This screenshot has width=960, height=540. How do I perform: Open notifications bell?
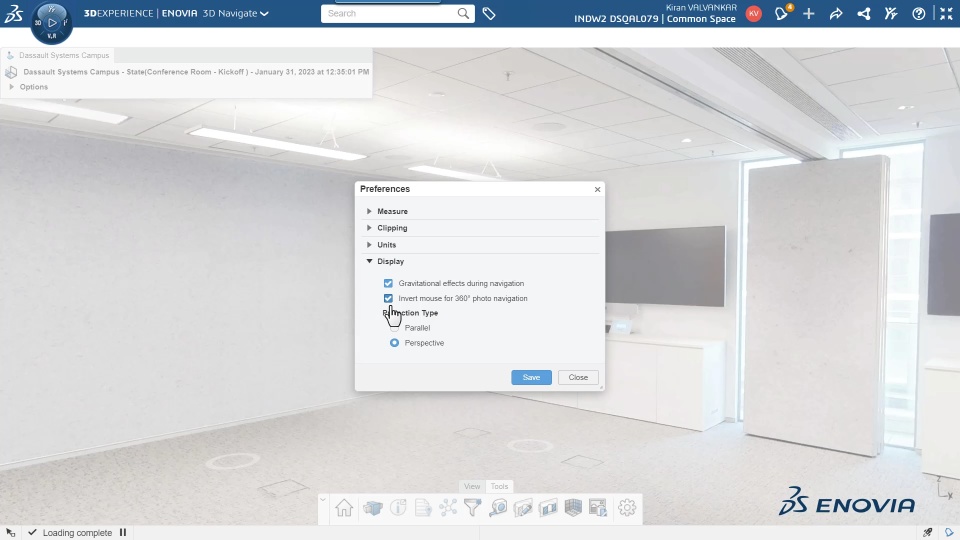(x=781, y=13)
